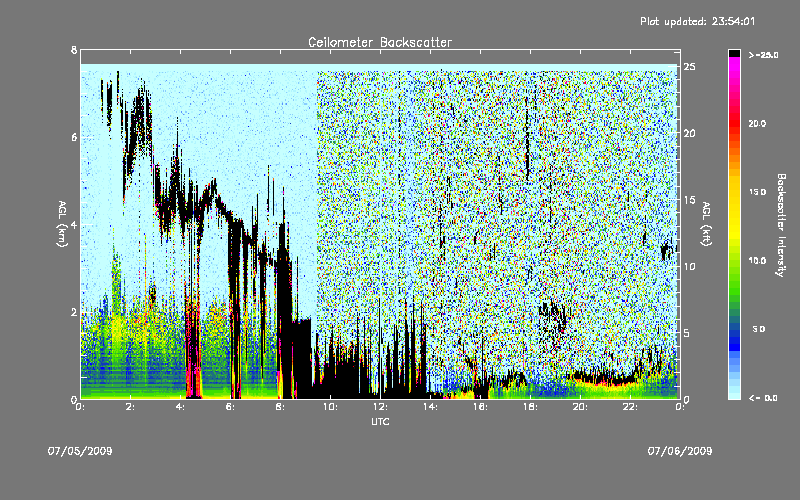Select the end date '07/06/2009'

[680, 451]
